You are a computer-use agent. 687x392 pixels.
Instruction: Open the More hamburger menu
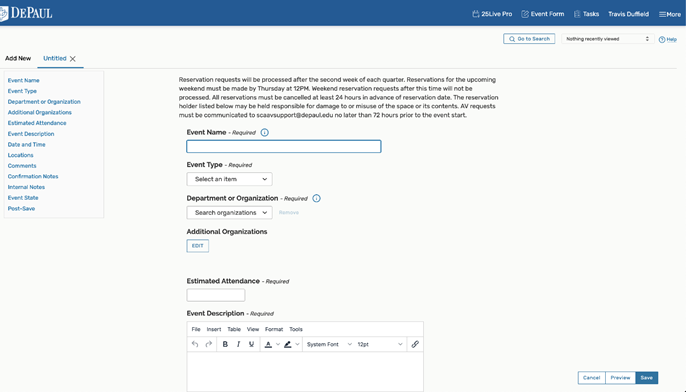[x=670, y=14]
